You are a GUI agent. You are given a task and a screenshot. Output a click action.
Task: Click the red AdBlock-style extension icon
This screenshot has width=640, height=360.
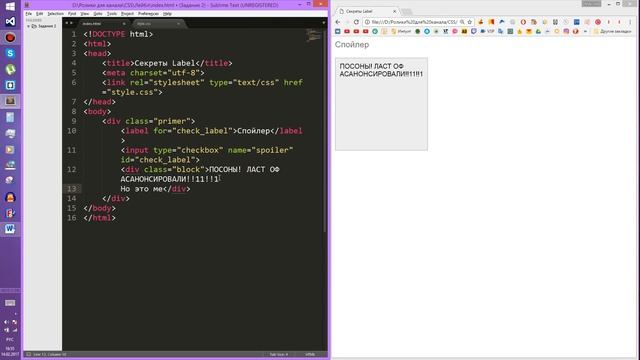598,22
